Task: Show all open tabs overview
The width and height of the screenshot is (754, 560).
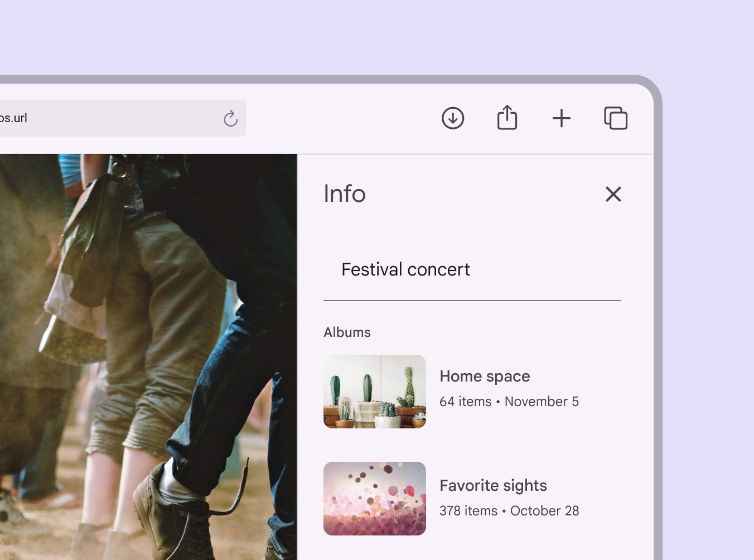Action: 616,118
